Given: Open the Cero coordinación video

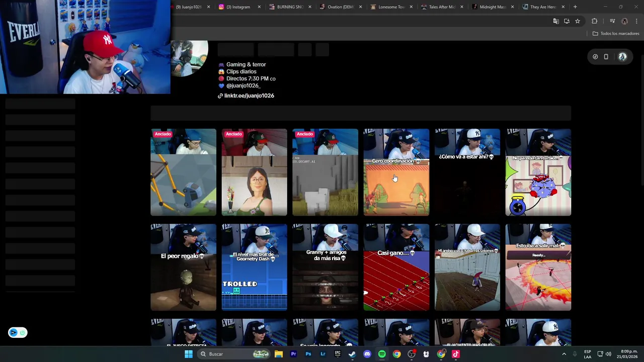Looking at the screenshot, I should 396,172.
